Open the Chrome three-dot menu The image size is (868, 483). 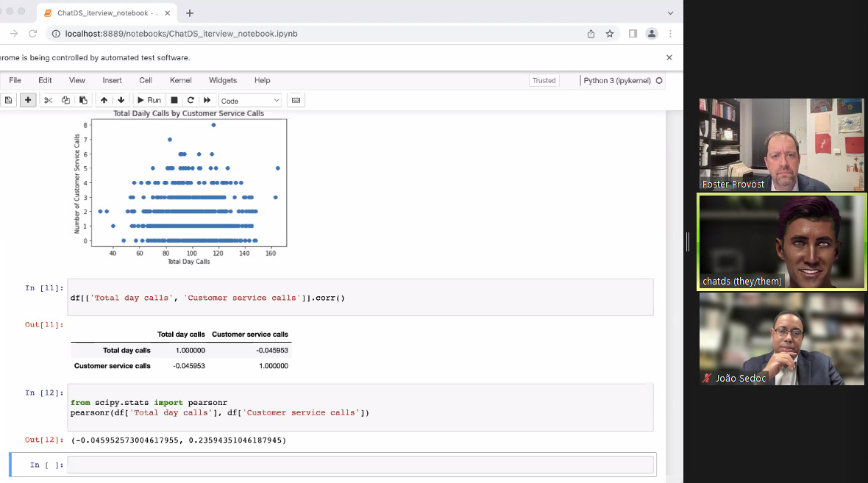(x=670, y=34)
